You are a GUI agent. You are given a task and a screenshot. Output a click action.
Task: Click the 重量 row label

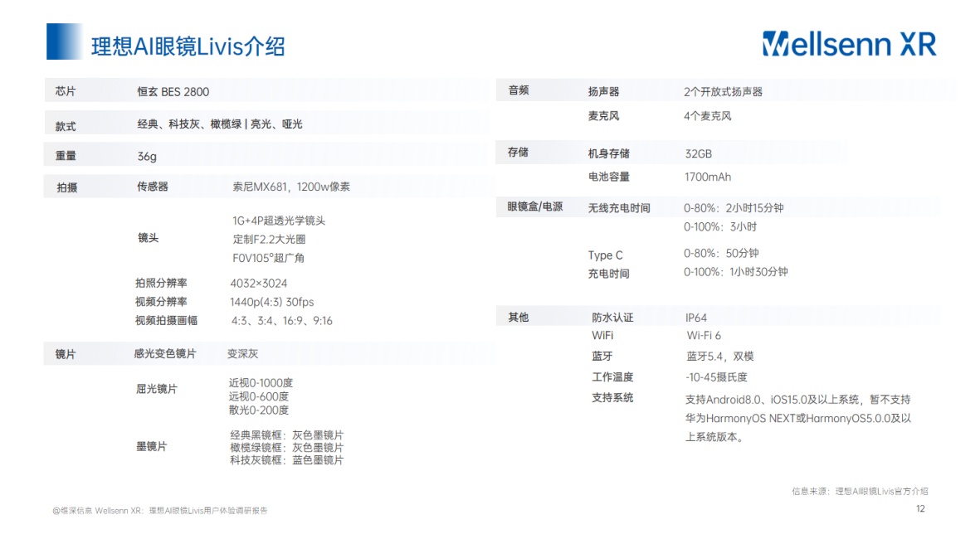[66, 156]
